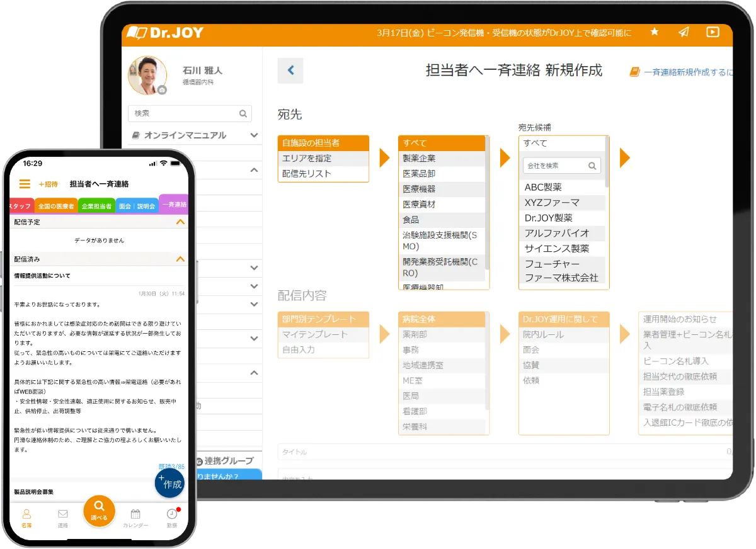Open the star favorites icon in tablet header
The width and height of the screenshot is (756, 549).
(x=655, y=31)
